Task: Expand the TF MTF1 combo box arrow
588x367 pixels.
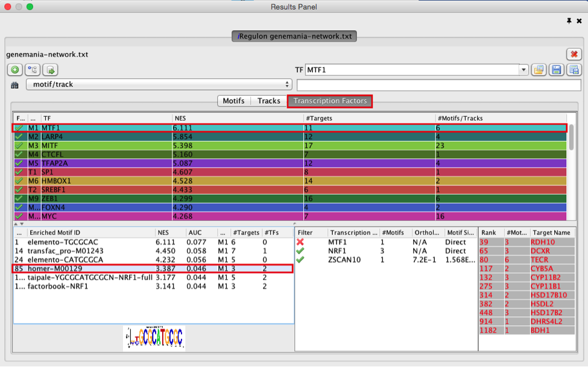Action: pos(523,70)
